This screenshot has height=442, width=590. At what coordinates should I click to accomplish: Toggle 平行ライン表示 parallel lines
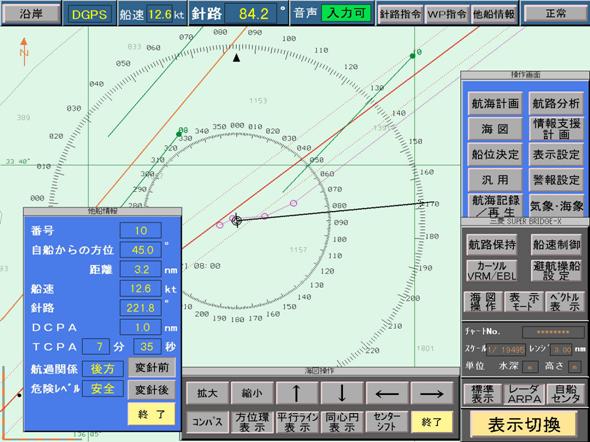pyautogui.click(x=297, y=422)
